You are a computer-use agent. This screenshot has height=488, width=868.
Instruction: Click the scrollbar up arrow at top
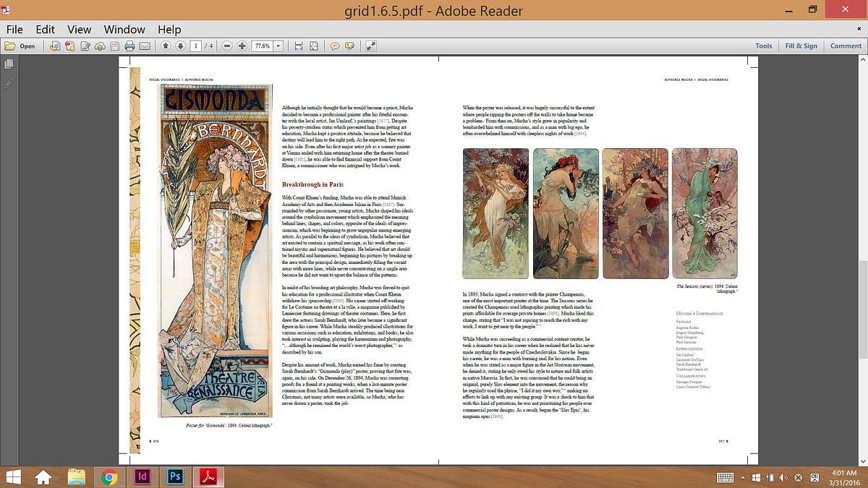click(863, 60)
